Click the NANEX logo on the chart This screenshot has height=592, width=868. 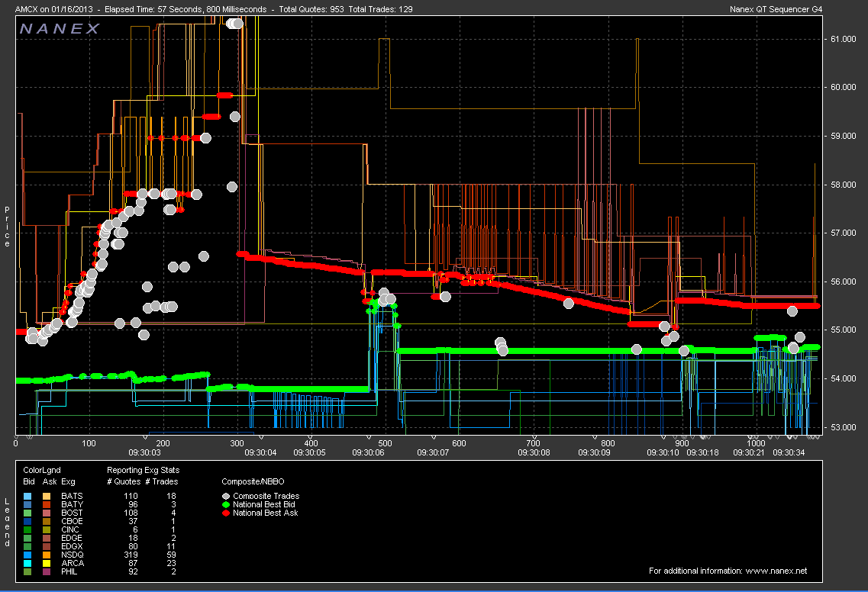[x=60, y=29]
